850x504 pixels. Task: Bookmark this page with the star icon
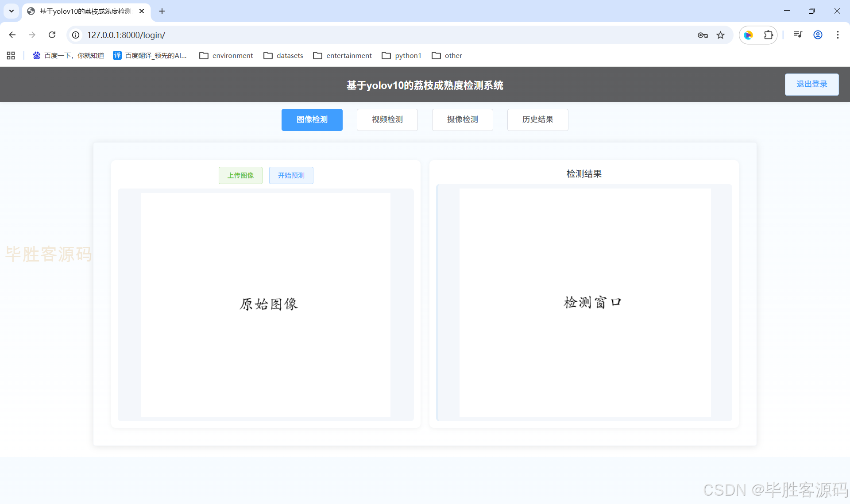tap(721, 35)
